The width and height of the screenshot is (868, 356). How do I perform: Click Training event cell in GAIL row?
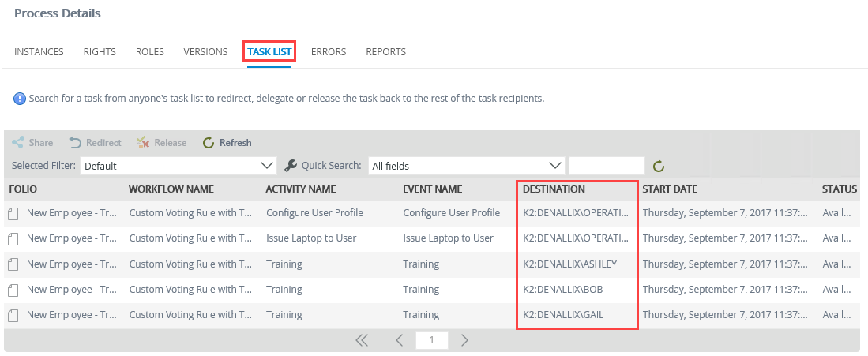point(421,315)
